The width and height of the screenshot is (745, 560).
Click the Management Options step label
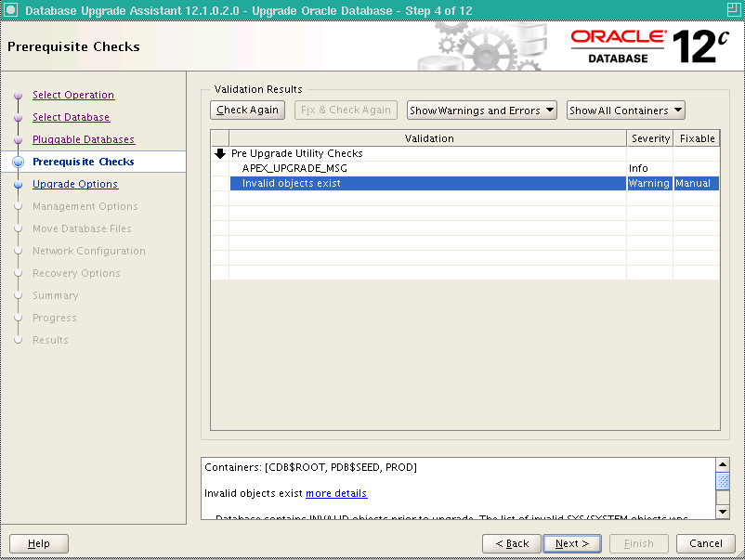click(x=85, y=206)
